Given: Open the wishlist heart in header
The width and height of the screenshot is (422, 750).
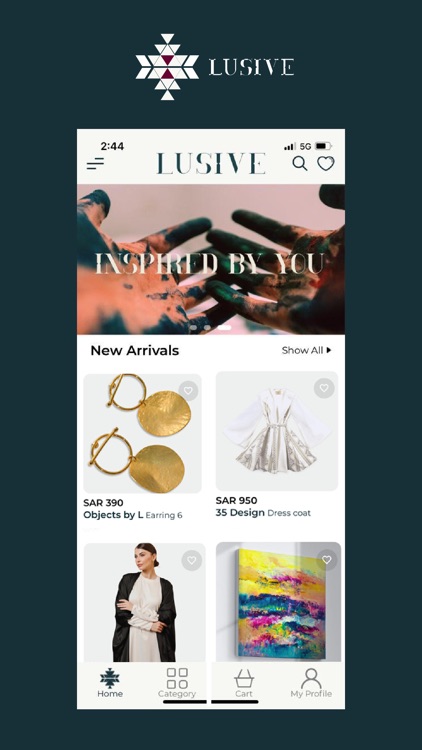Looking at the screenshot, I should [x=326, y=164].
